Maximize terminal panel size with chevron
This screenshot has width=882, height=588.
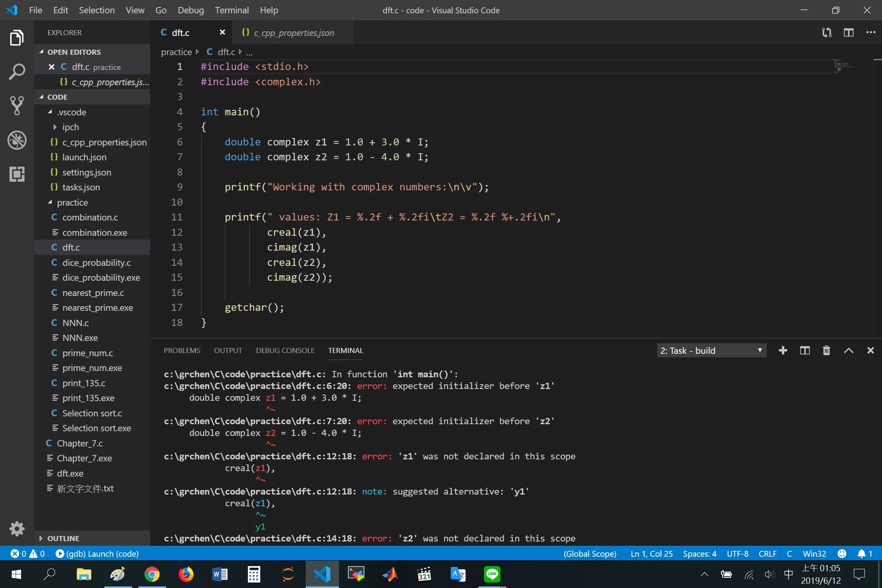click(x=848, y=350)
